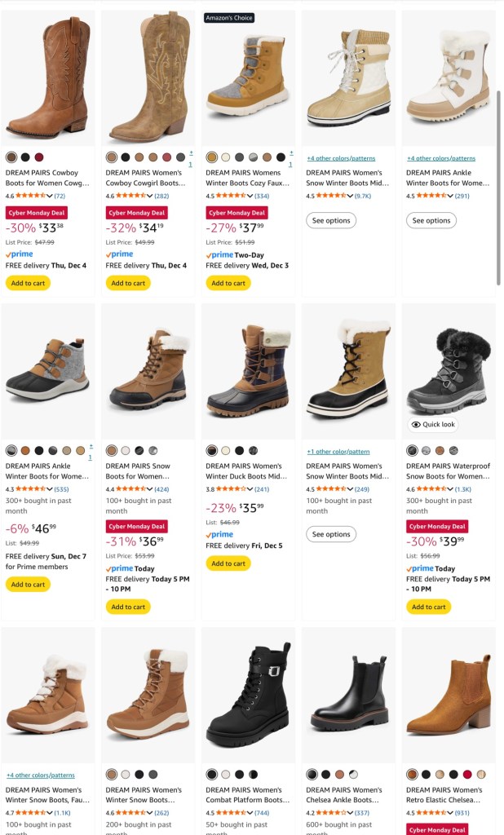The width and height of the screenshot is (504, 835).
Task: Open the (334) reviews link for Cozy Faux boots
Action: click(261, 197)
